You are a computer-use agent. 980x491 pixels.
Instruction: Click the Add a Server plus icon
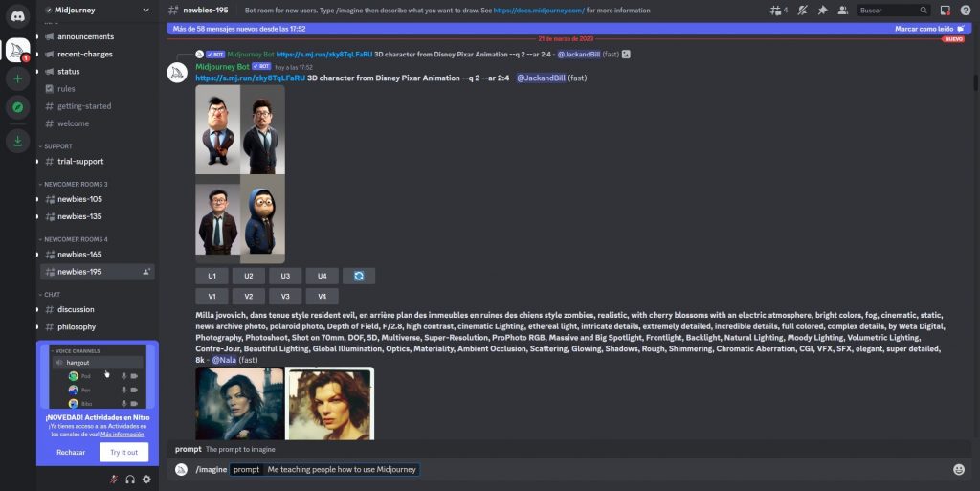click(17, 78)
